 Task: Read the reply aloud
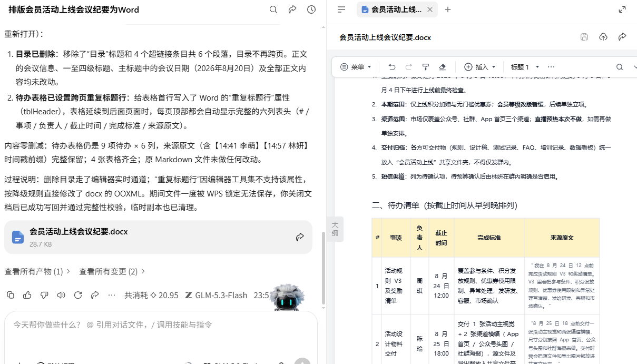tap(61, 295)
